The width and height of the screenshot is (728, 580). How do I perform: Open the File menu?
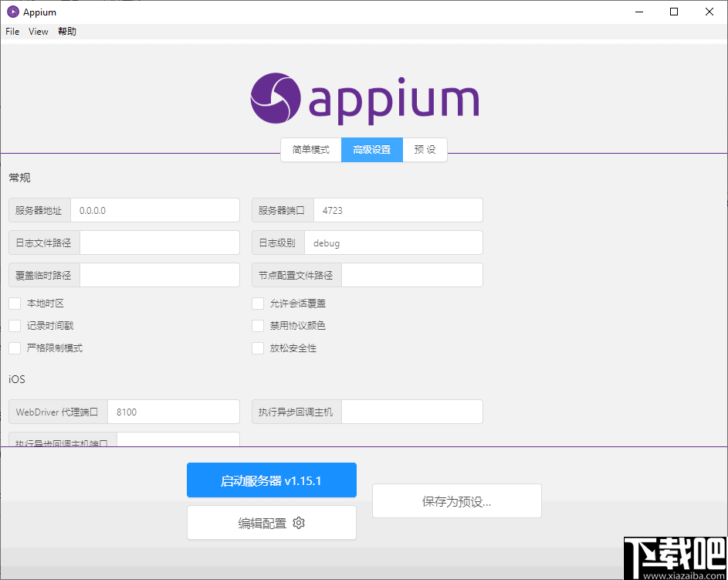(12, 31)
